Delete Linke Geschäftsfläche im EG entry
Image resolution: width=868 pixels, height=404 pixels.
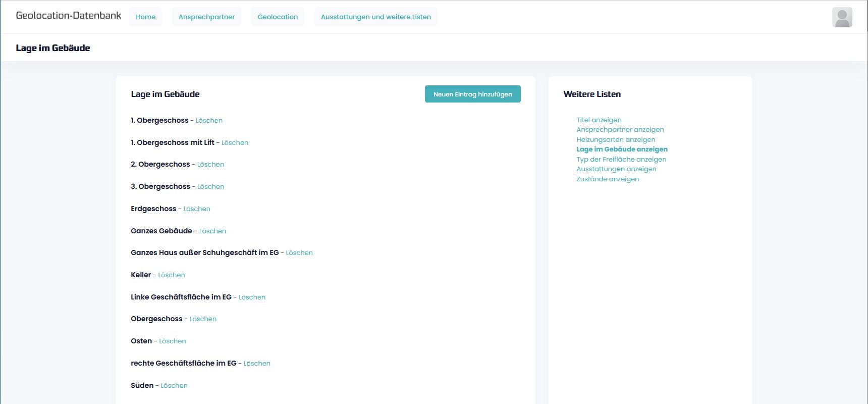(x=252, y=297)
